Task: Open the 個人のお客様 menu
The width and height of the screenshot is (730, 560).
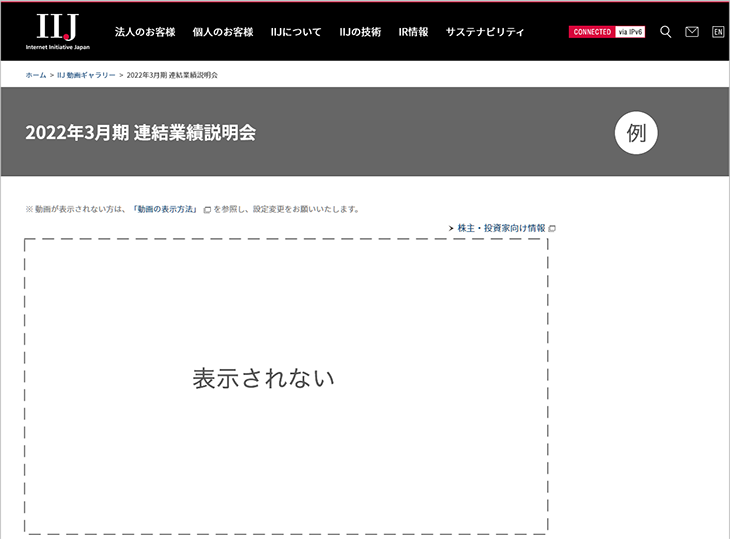Action: [223, 32]
